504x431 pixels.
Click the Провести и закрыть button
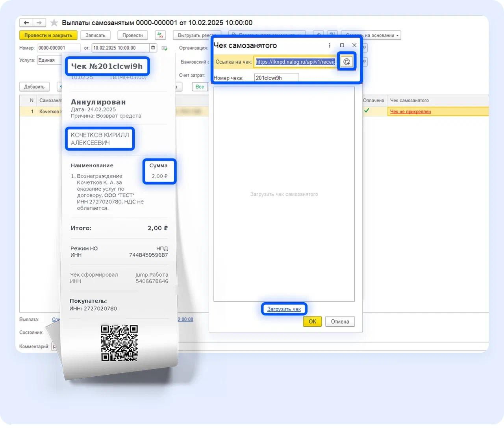48,35
